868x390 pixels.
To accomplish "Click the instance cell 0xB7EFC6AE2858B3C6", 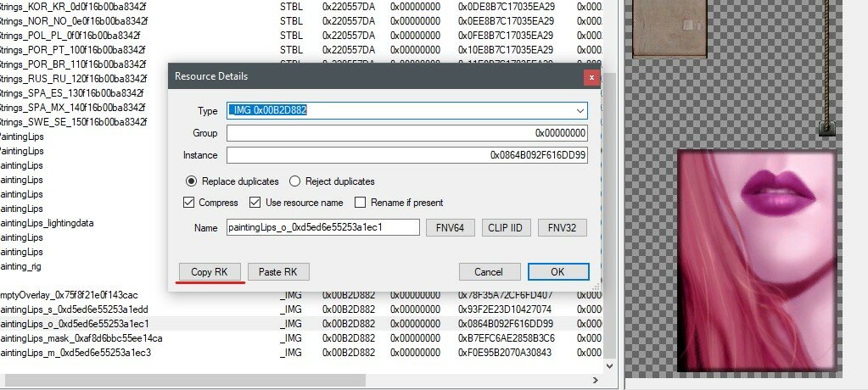I will [507, 338].
